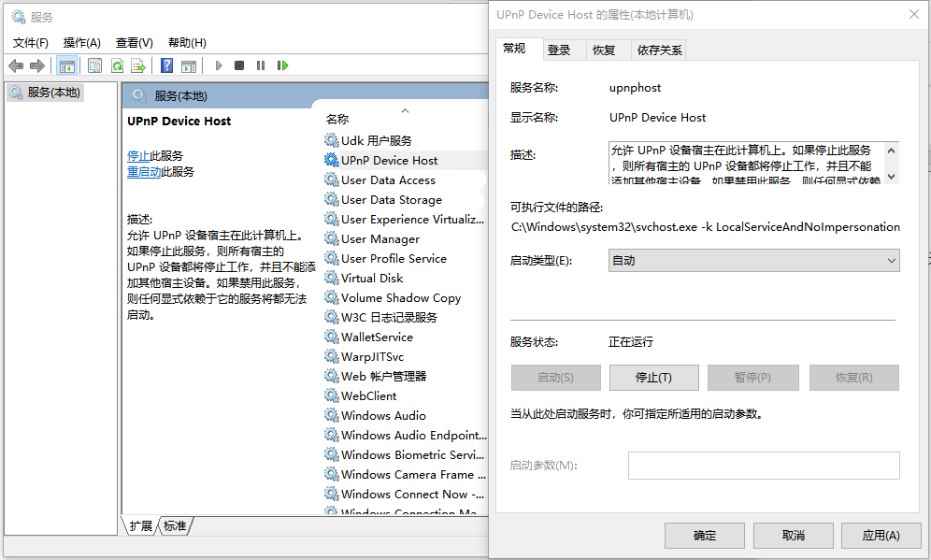Click the Forward navigation arrow icon
The height and width of the screenshot is (560, 931).
click(x=37, y=65)
